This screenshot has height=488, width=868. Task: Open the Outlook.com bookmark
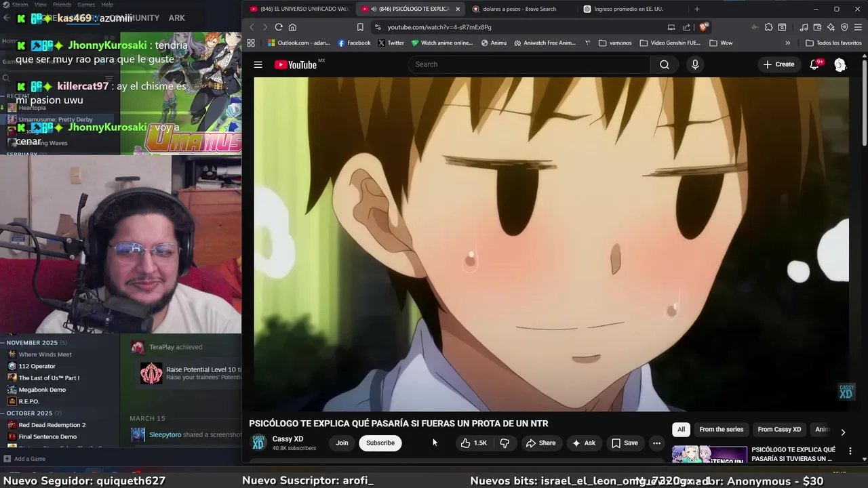(298, 43)
